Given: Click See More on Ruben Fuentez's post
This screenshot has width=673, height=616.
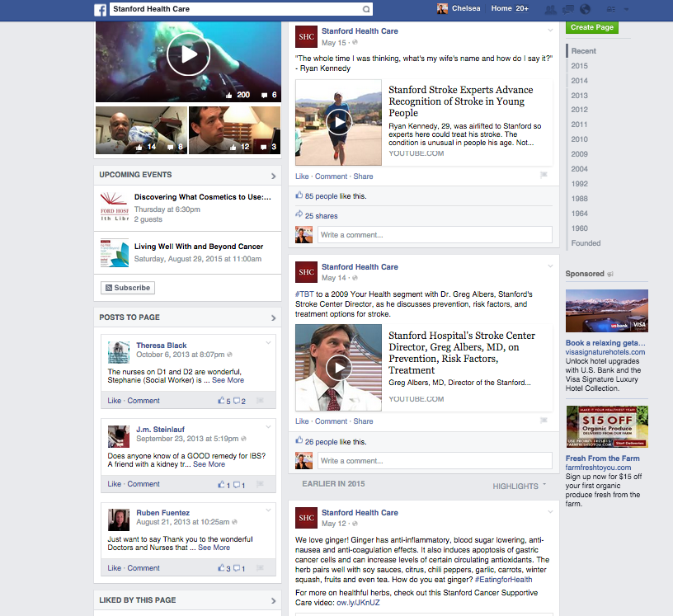Looking at the screenshot, I should click(x=214, y=548).
